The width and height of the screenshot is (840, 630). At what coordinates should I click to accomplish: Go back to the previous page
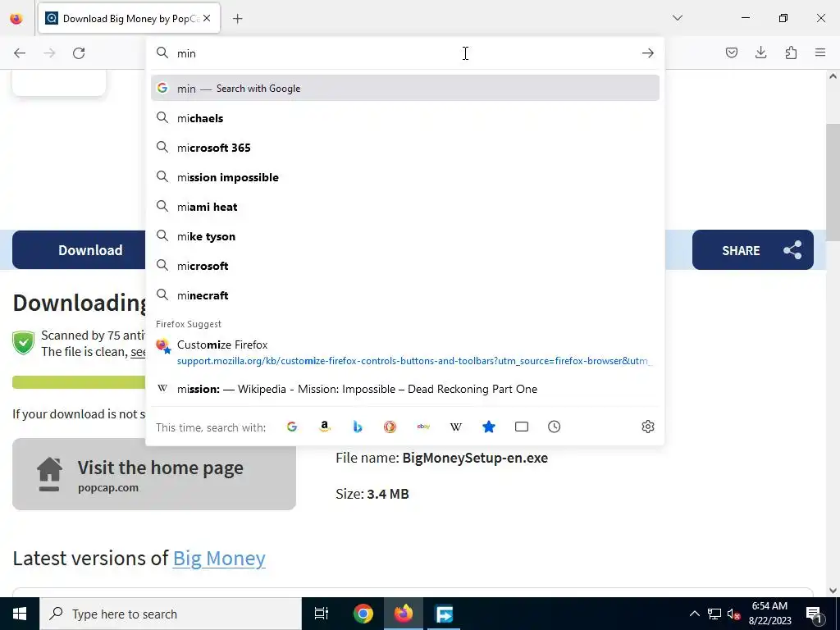[20, 53]
